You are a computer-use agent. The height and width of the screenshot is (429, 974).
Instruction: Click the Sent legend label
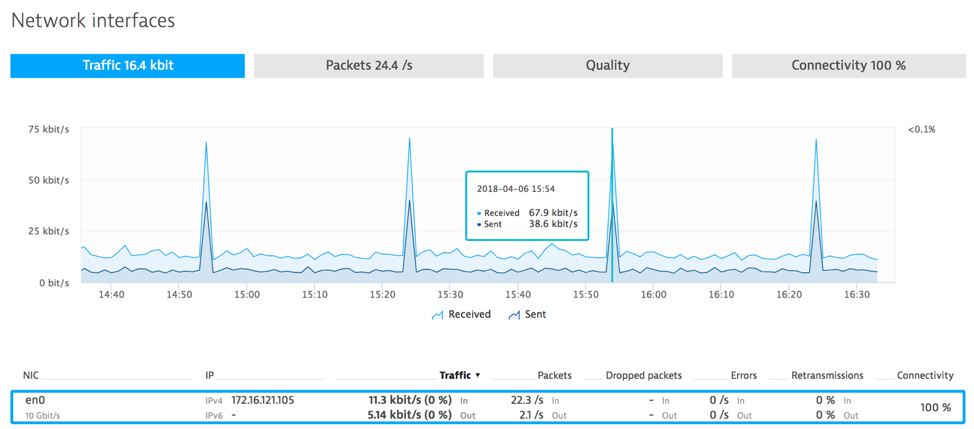coord(535,314)
